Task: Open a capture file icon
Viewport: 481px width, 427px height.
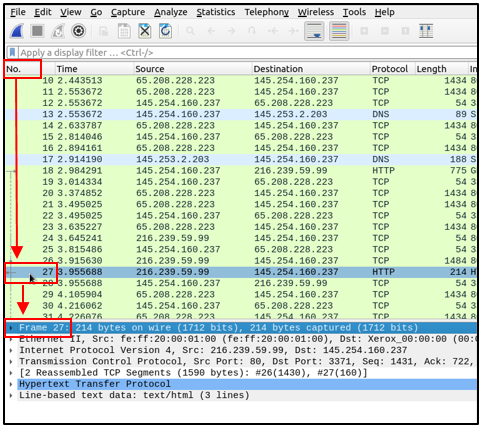Action: (104, 31)
